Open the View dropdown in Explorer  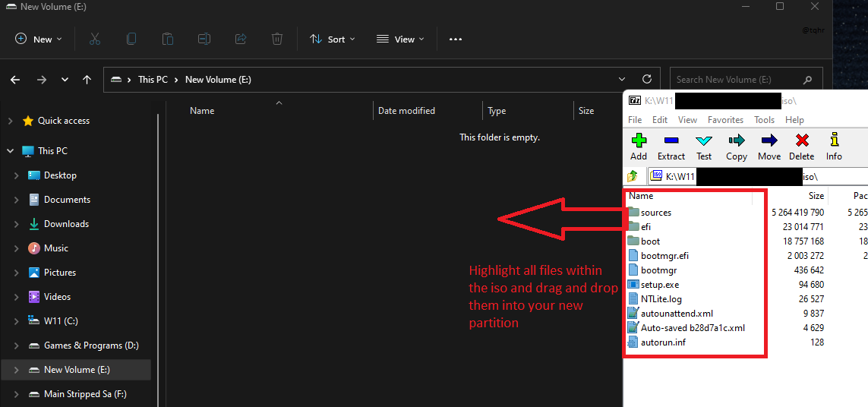coord(400,39)
